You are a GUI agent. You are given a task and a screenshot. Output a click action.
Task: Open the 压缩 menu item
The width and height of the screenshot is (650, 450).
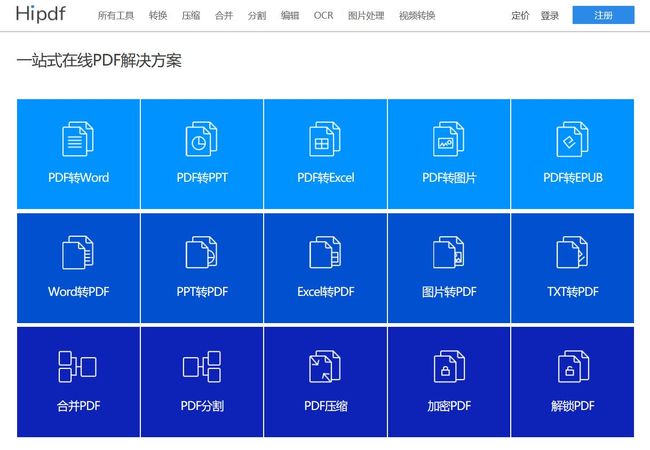[x=191, y=16]
